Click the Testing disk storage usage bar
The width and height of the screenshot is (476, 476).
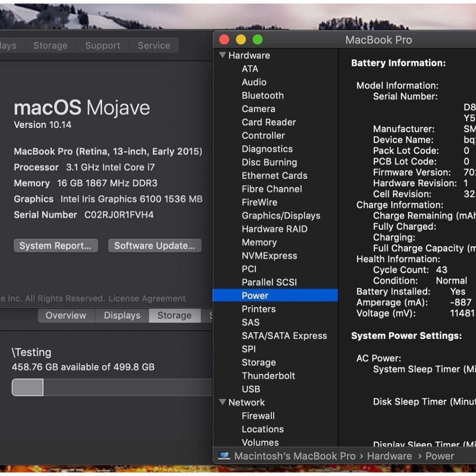click(112, 387)
